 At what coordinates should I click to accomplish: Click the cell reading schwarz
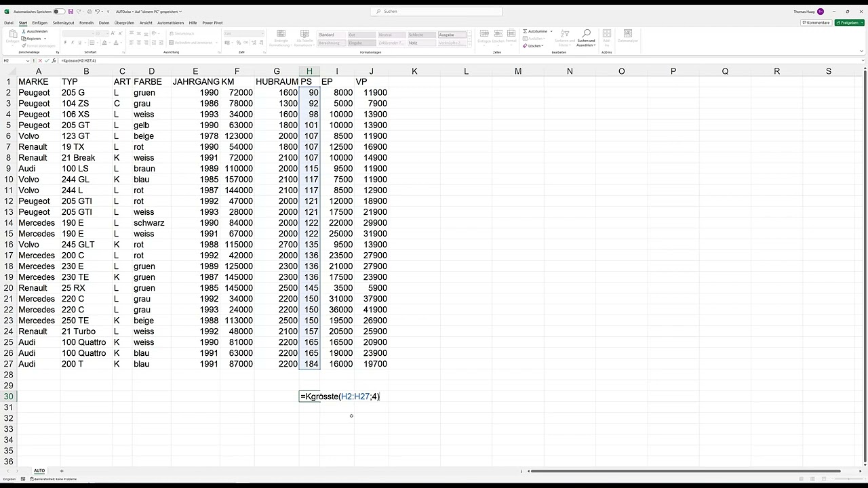click(x=151, y=223)
